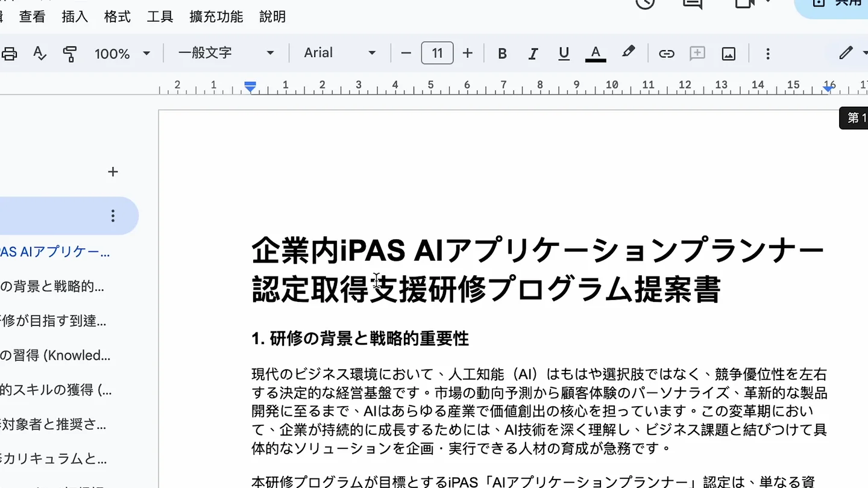Open the 100% zoom dropdown
This screenshot has height=488, width=868.
122,54
